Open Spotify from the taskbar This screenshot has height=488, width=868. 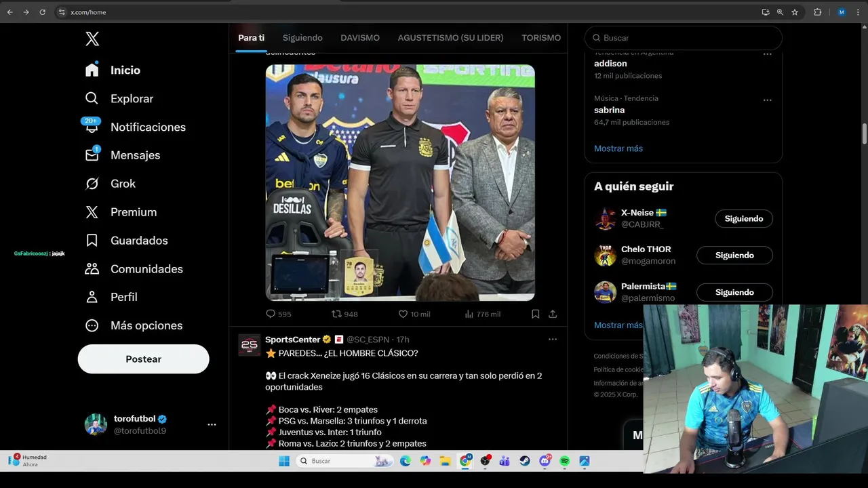564,461
